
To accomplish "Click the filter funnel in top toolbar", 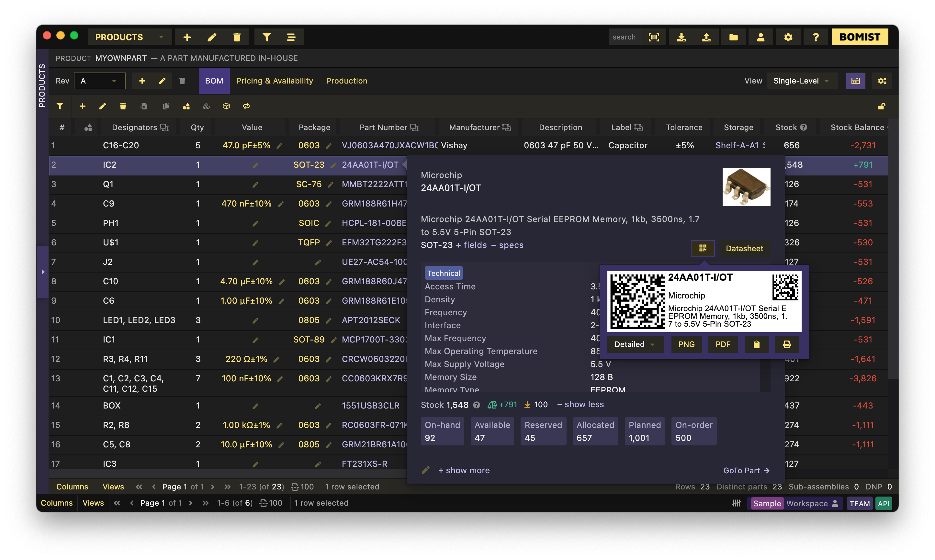I will 266,37.
